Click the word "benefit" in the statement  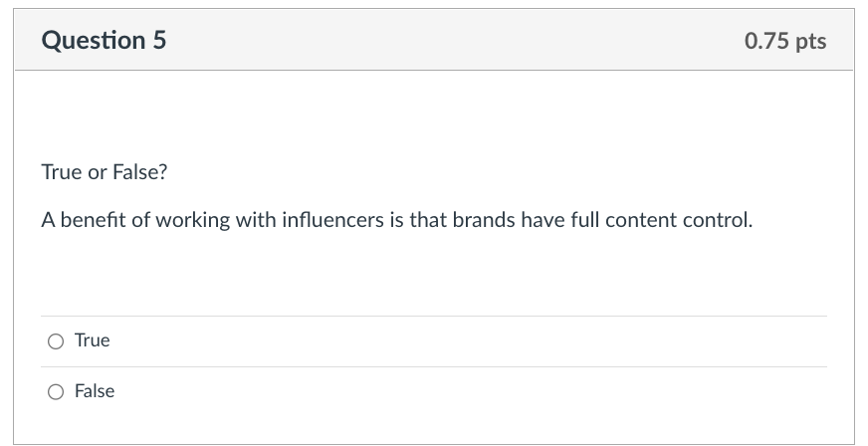click(x=93, y=220)
